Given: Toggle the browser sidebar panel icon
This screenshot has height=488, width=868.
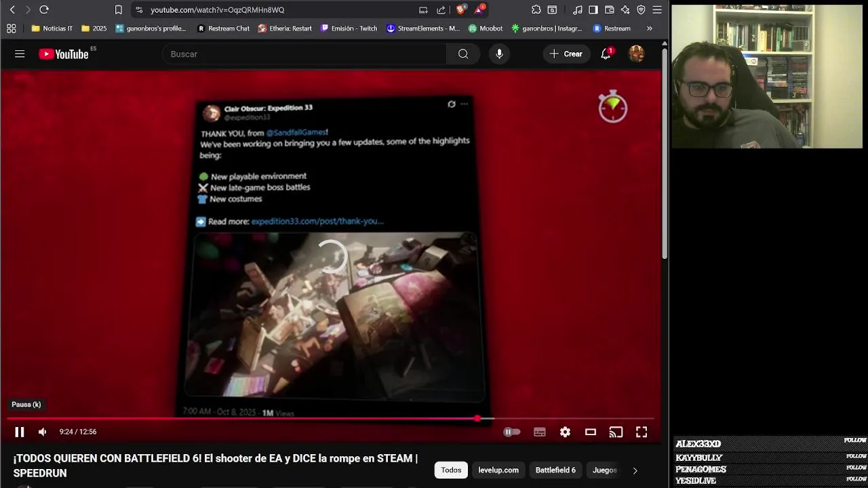Looking at the screenshot, I should [593, 9].
